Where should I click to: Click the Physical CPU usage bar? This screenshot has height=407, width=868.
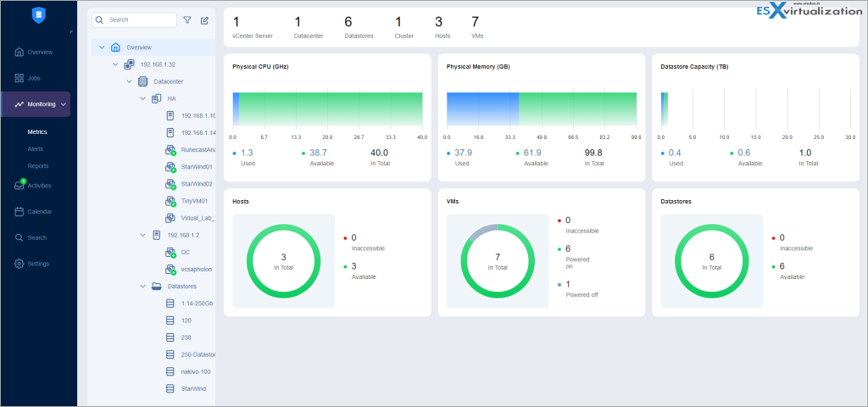click(327, 109)
